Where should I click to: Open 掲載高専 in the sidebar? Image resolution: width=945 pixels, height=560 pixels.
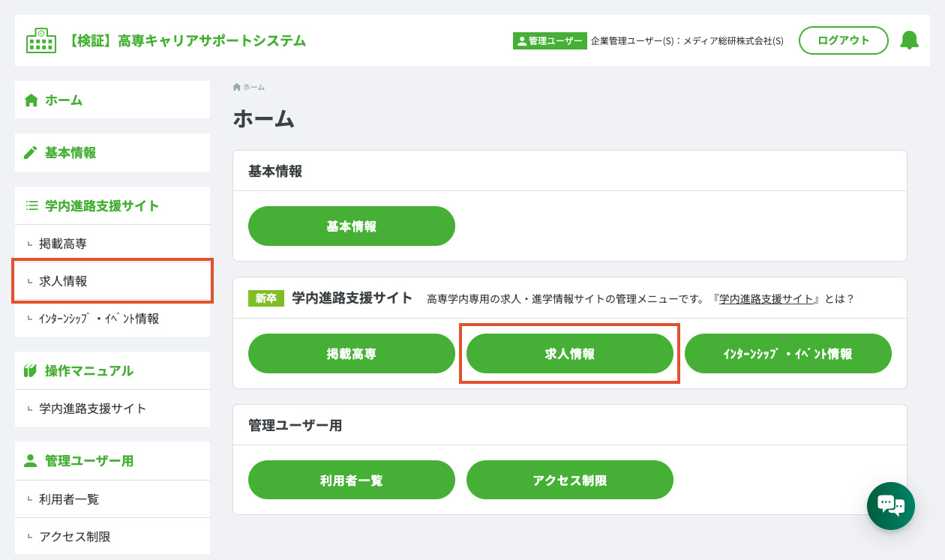[x=112, y=244]
